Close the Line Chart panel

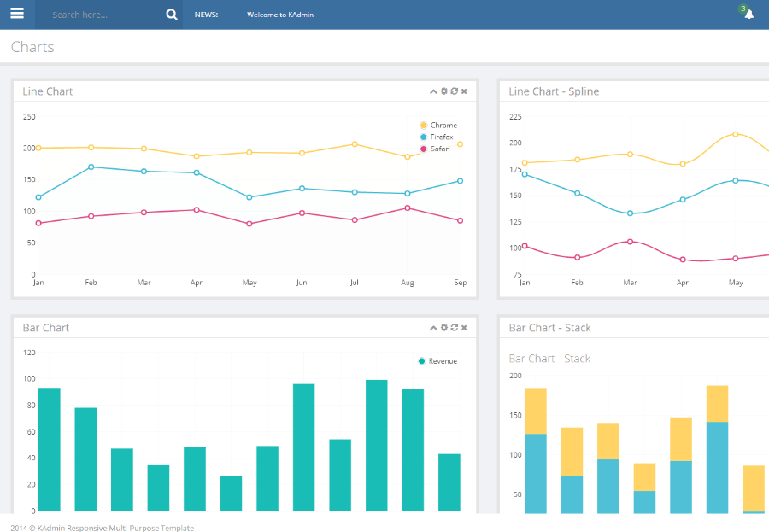point(464,91)
